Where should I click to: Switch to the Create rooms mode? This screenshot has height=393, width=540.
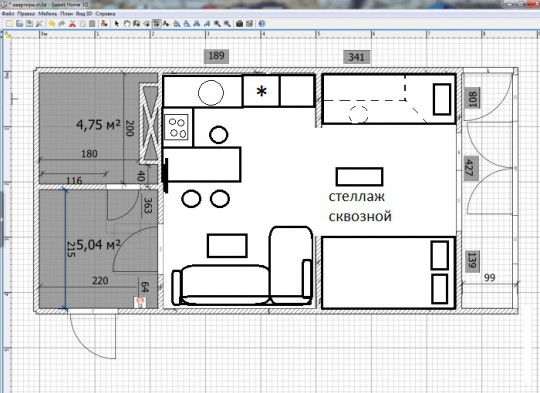[x=147, y=23]
